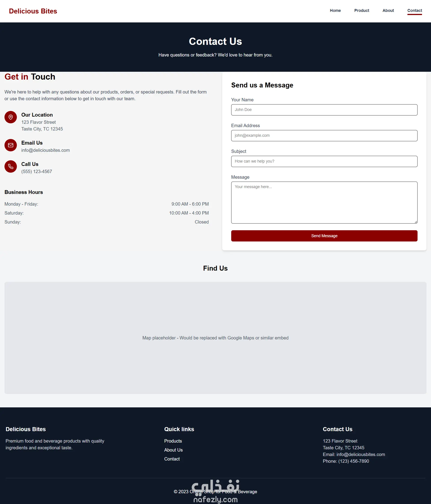Click the map placeholder area
This screenshot has width=431, height=504.
215,338
